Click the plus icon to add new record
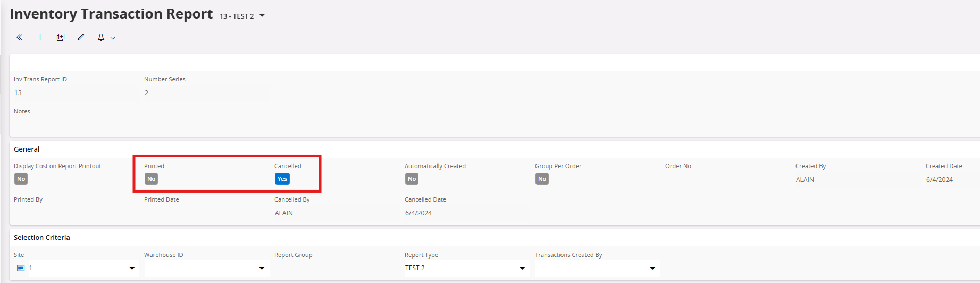Viewport: 980px width, 283px height. (x=40, y=37)
